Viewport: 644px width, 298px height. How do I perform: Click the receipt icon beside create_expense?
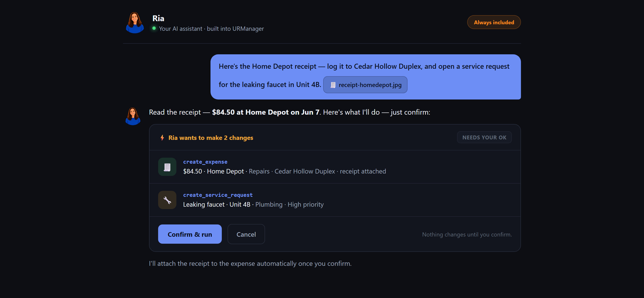(x=167, y=167)
